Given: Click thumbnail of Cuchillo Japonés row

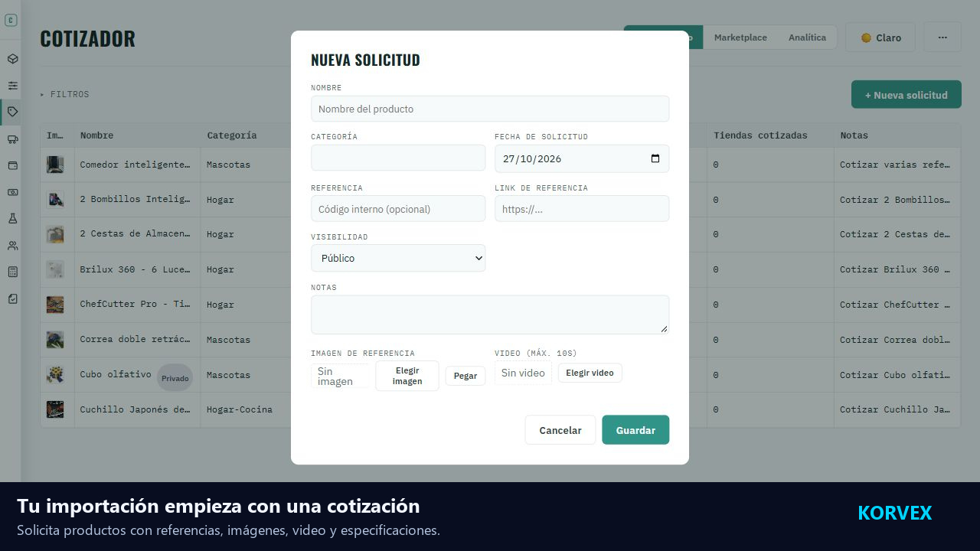Looking at the screenshot, I should [55, 409].
